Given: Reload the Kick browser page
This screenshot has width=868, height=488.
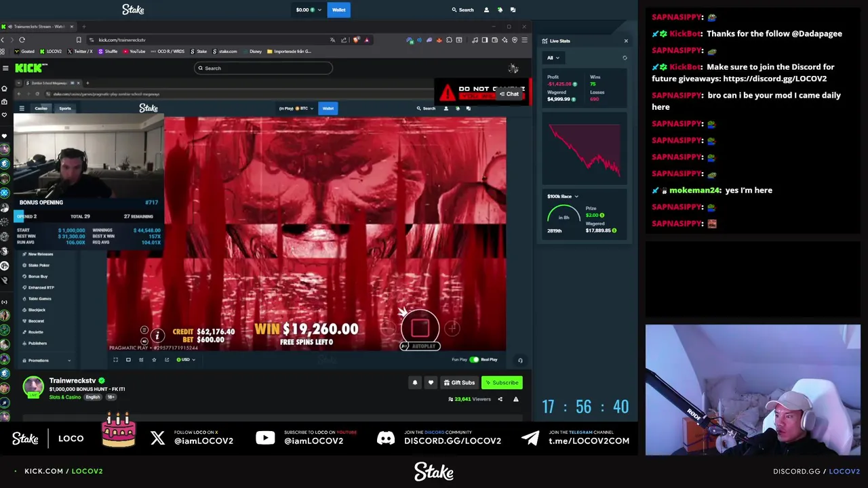Looking at the screenshot, I should pyautogui.click(x=22, y=40).
